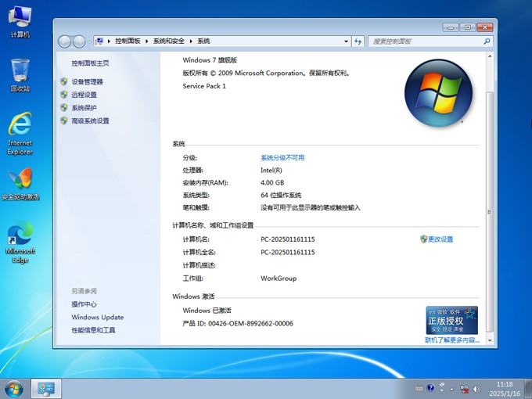Click the vertical scrollbar thumb
Image resolution: width=532 pixels, height=399 pixels.
pos(490,212)
